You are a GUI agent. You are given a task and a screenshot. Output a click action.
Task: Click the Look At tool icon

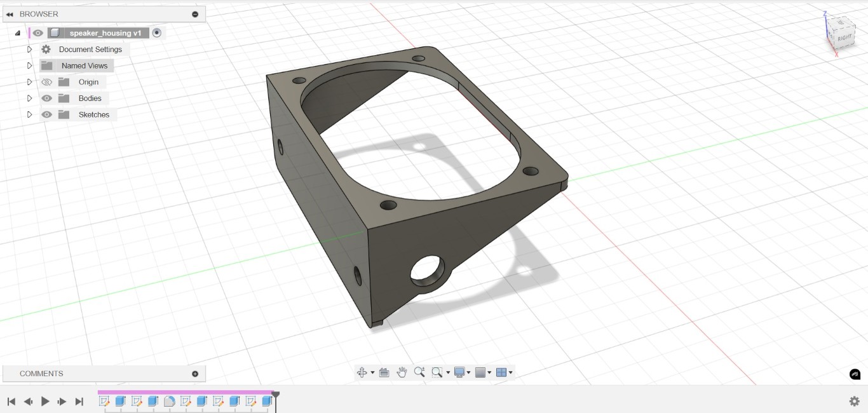384,372
